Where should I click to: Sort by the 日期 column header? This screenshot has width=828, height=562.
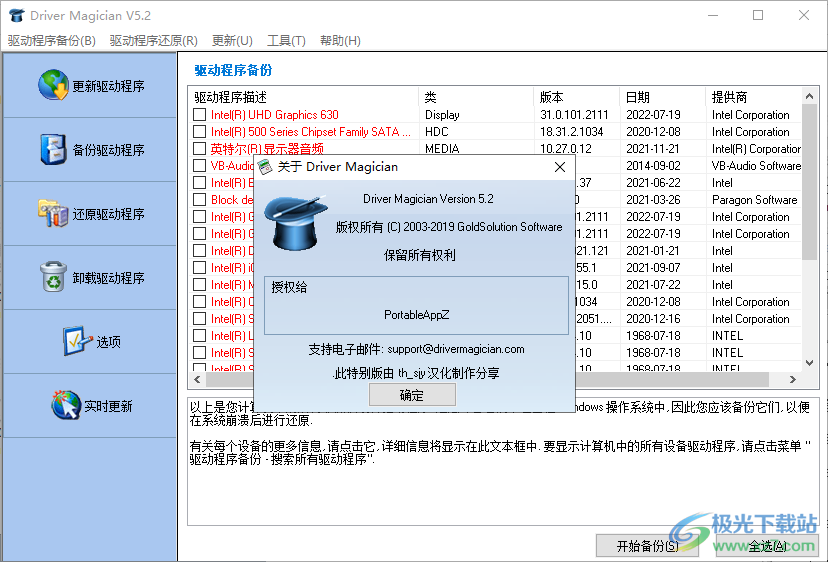[663, 97]
